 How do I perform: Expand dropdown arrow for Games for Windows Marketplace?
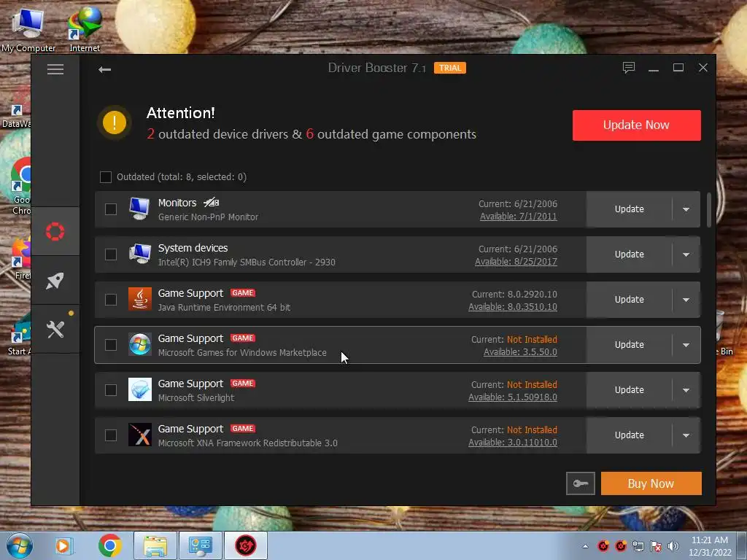[686, 345]
